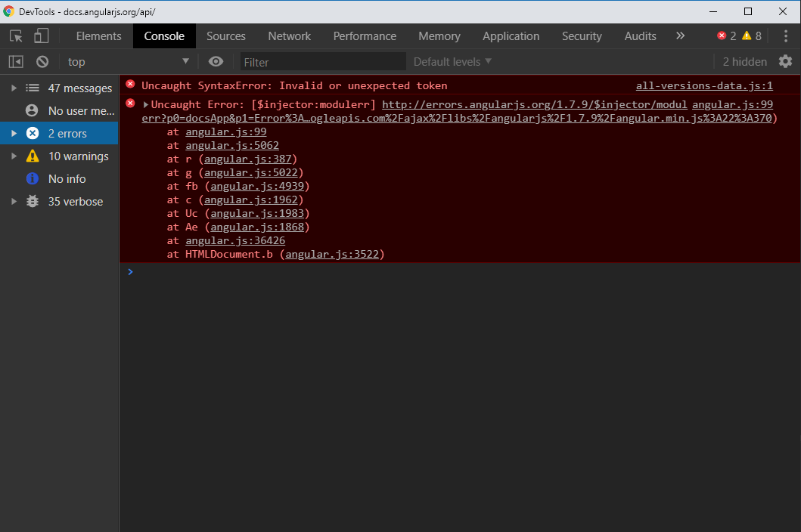Open the angular.js:4939 stack link
This screenshot has height=532, width=801.
(257, 187)
